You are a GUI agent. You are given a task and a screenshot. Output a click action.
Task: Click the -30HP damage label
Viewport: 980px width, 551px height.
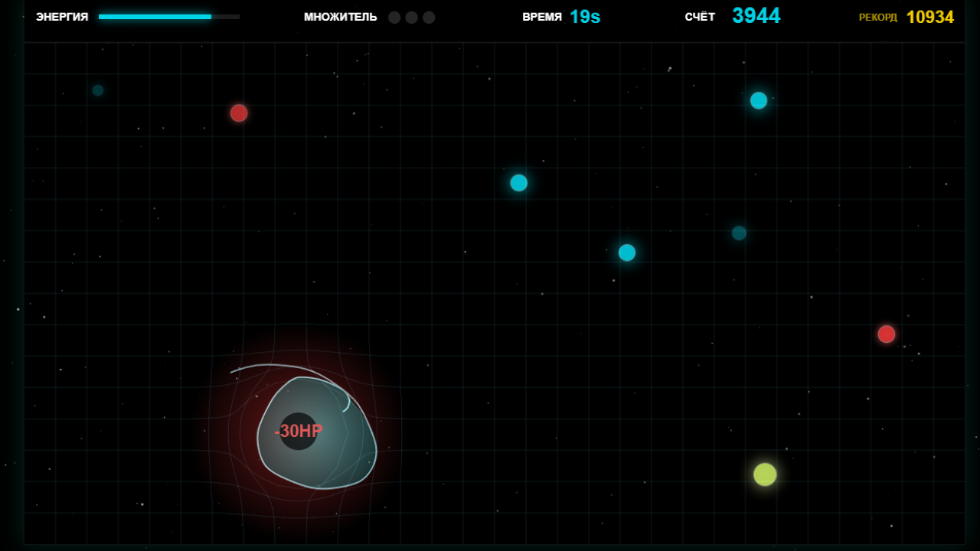[298, 430]
